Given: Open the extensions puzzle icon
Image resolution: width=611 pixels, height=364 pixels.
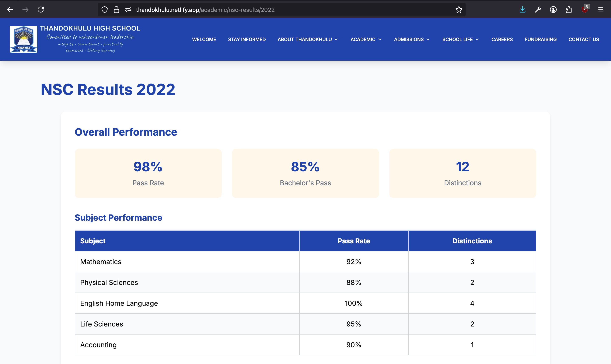Looking at the screenshot, I should [569, 10].
